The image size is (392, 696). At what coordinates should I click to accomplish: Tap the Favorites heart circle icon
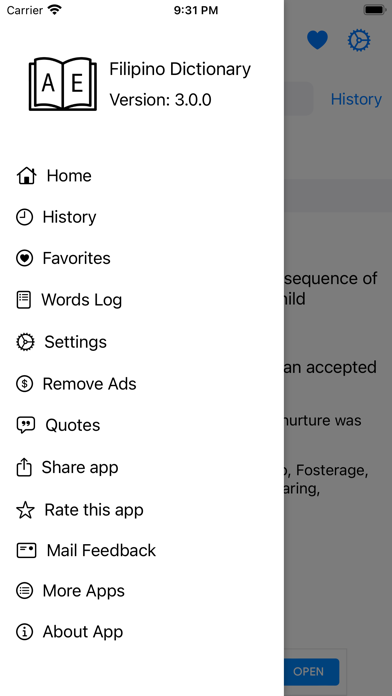click(24, 258)
